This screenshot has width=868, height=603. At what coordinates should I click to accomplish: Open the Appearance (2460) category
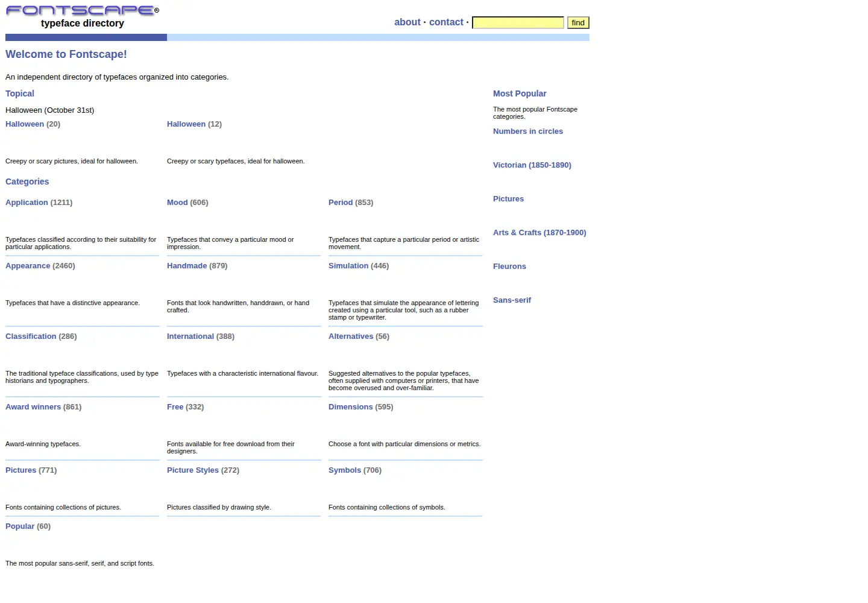click(40, 266)
